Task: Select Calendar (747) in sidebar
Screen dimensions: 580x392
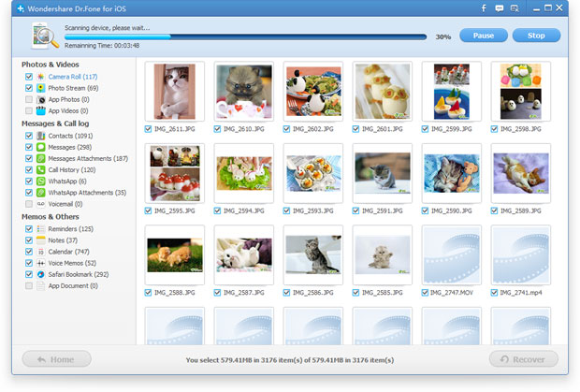Action: [x=68, y=252]
